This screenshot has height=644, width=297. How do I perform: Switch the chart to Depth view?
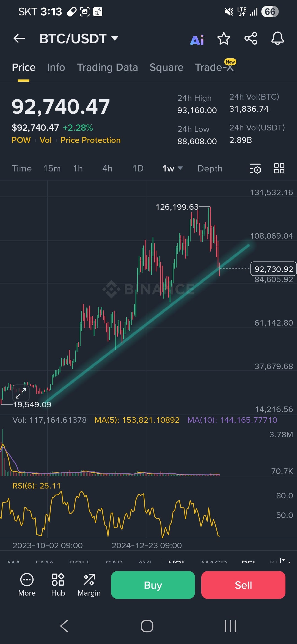tap(210, 168)
